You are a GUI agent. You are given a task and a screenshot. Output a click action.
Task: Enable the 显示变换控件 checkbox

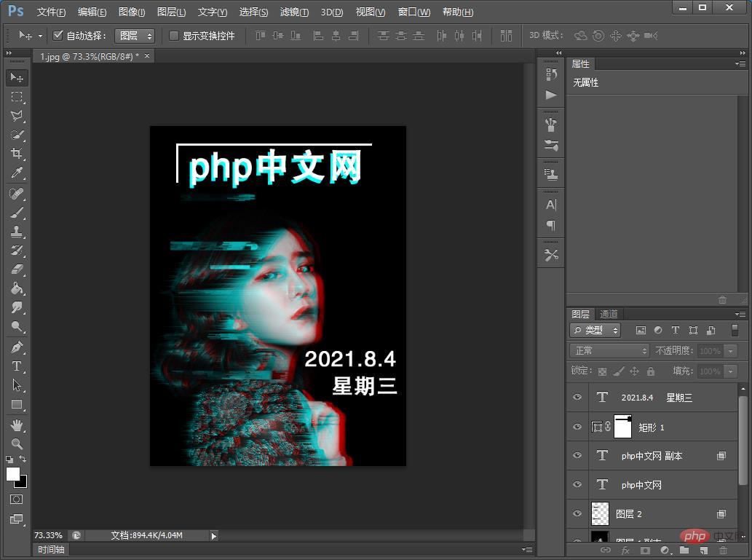click(174, 36)
